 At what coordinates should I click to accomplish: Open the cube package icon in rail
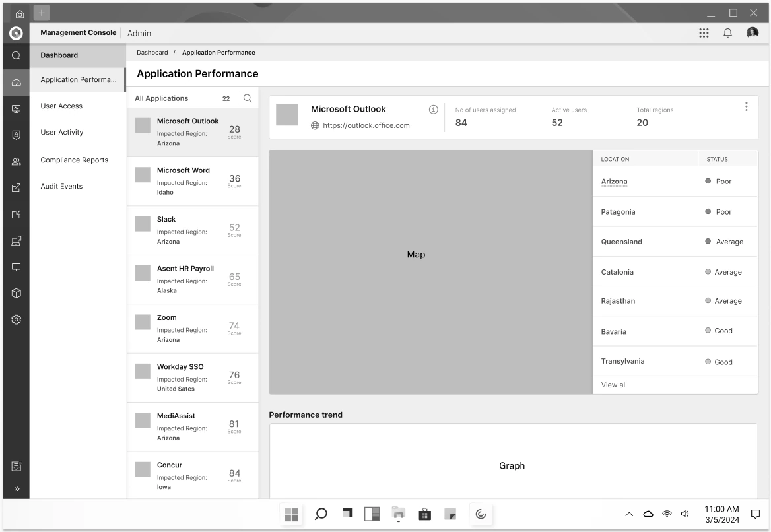coord(17,293)
